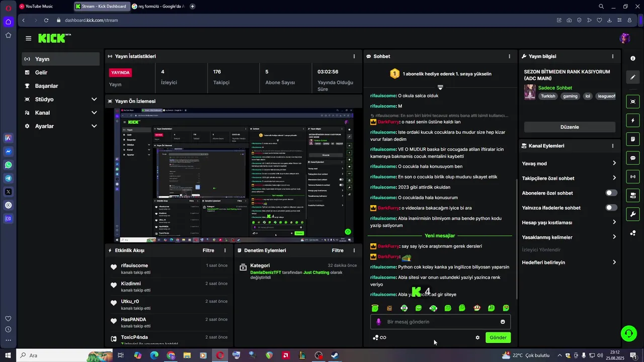Click the Düzenle button in Yayın bilgisi
Image resolution: width=644 pixels, height=362 pixels.
[x=570, y=127]
